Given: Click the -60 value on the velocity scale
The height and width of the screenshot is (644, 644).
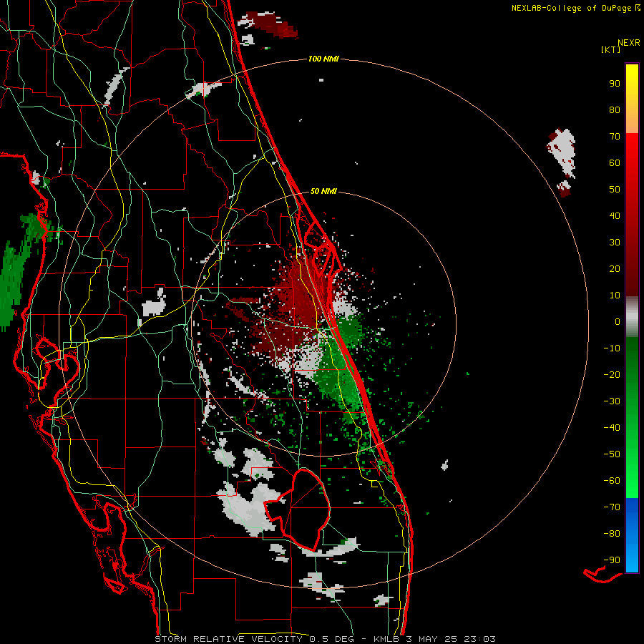Looking at the screenshot, I should click(612, 481).
